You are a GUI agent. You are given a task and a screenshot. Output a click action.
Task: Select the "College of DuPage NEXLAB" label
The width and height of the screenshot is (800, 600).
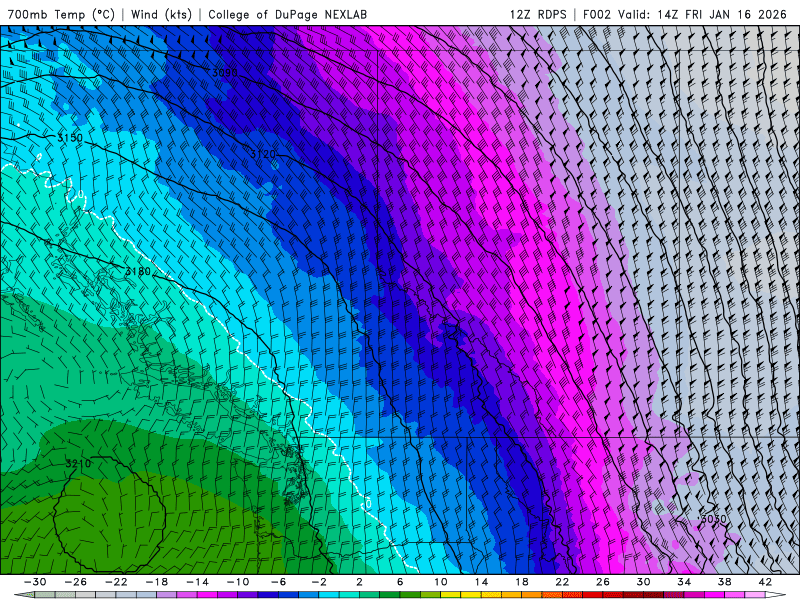pos(287,14)
